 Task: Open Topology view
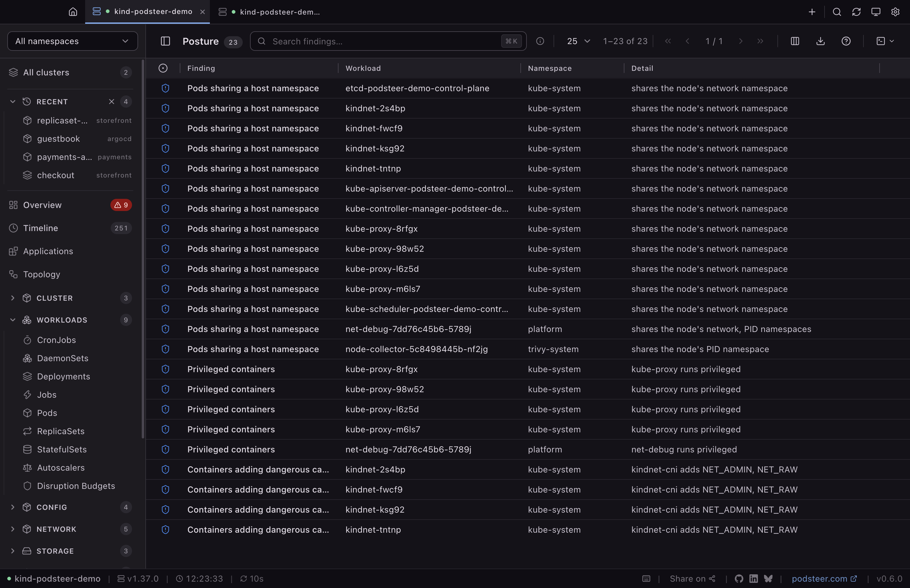click(70, 274)
